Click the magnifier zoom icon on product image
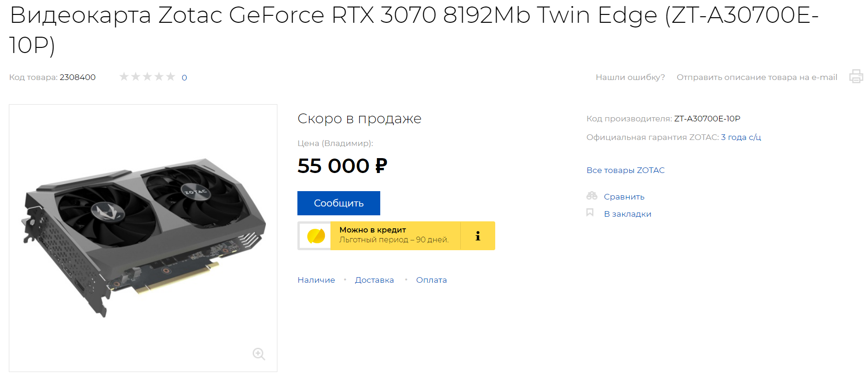This screenshot has height=379, width=868. [x=259, y=354]
